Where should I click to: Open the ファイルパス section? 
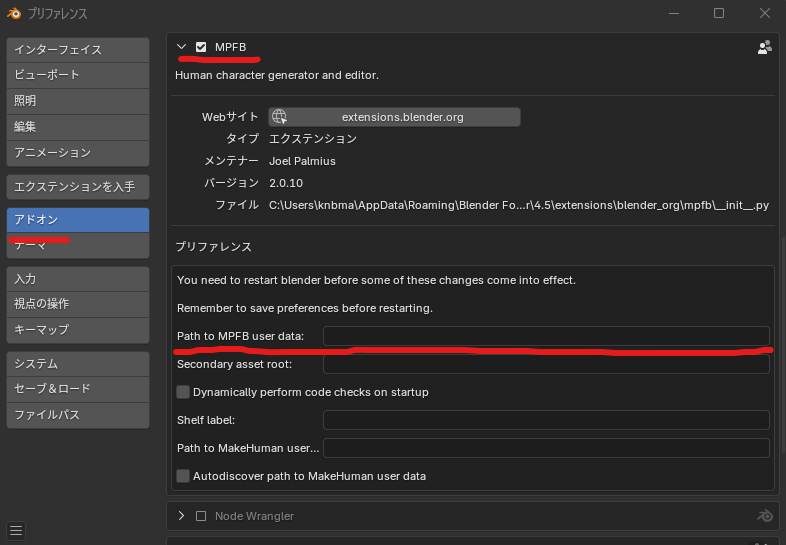coord(78,415)
